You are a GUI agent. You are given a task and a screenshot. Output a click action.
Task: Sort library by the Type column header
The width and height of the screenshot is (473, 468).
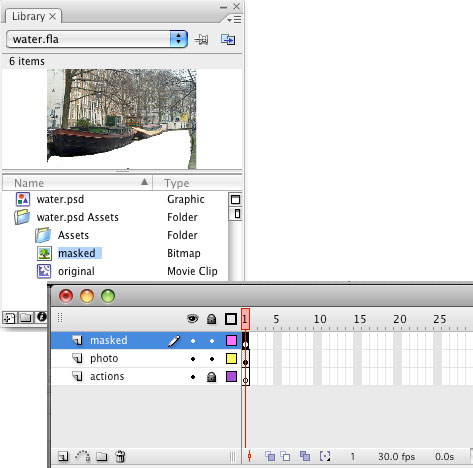pos(197,183)
